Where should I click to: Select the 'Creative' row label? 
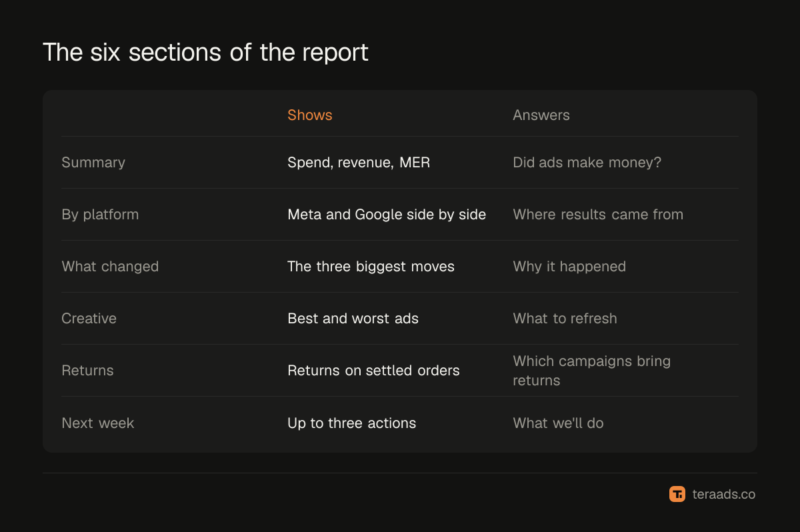89,318
